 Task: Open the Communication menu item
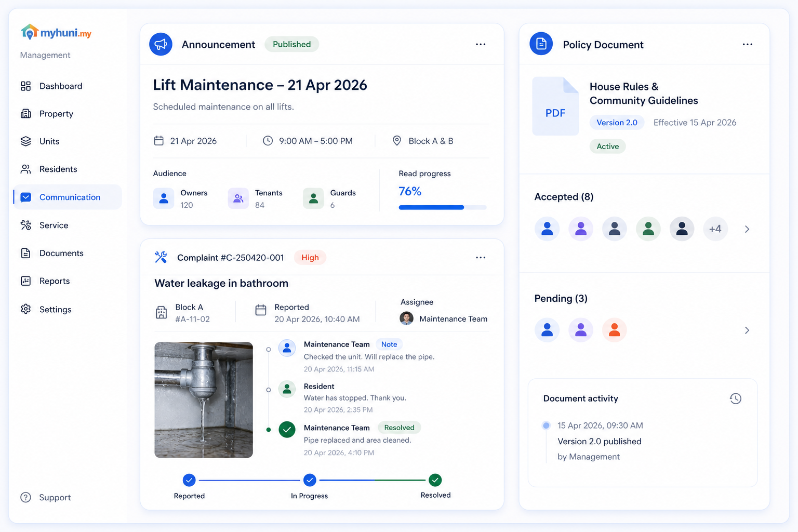point(68,197)
